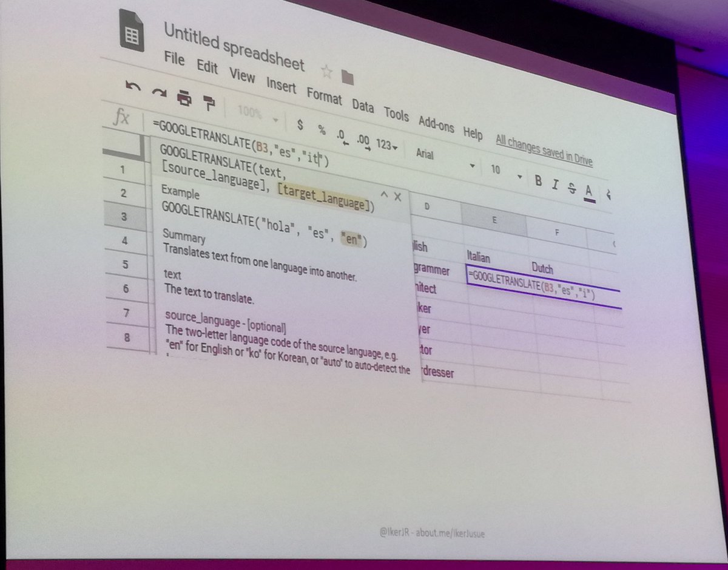The width and height of the screenshot is (728, 570).
Task: Open the Add-ons menu
Action: click(436, 123)
